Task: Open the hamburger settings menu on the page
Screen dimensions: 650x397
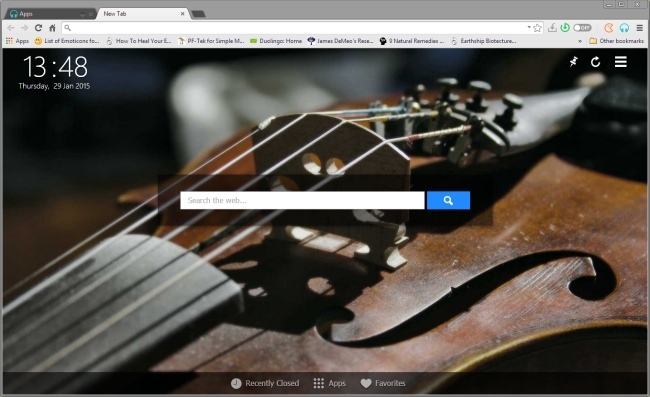Action: (621, 62)
